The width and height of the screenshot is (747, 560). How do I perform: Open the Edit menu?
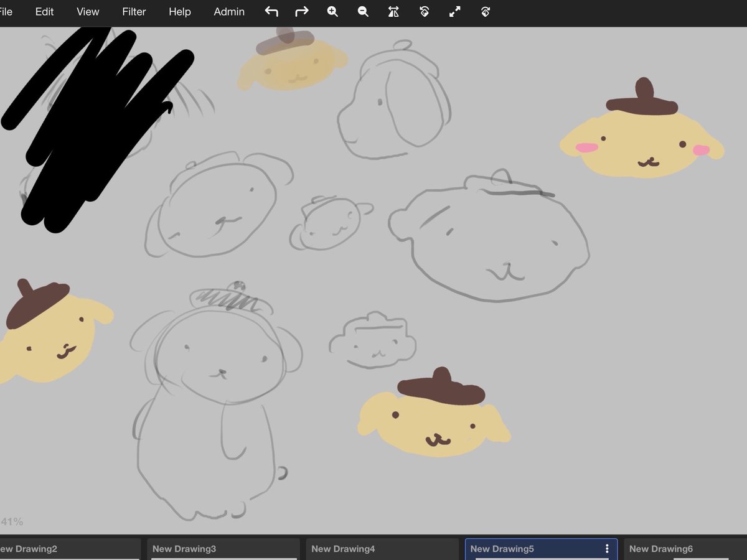(44, 12)
